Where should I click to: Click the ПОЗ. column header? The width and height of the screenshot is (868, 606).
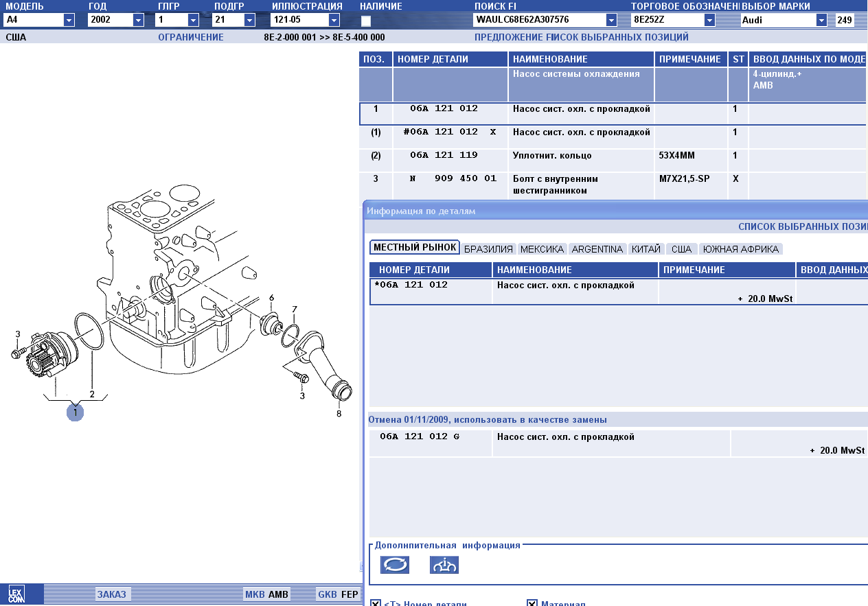coord(376,60)
